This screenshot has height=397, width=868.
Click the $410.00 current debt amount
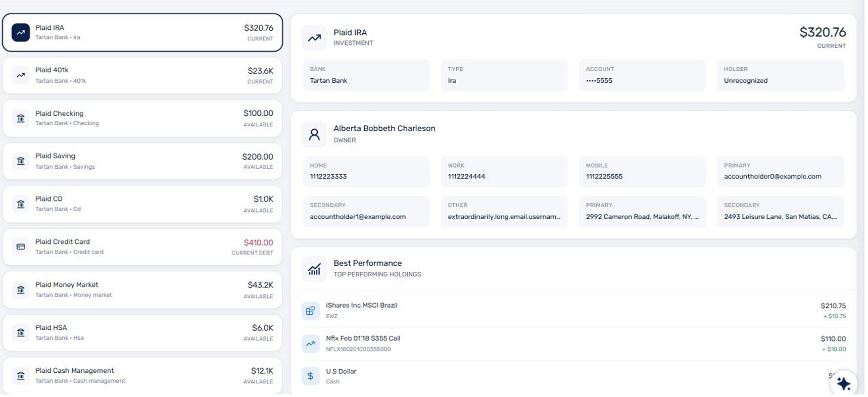(258, 243)
